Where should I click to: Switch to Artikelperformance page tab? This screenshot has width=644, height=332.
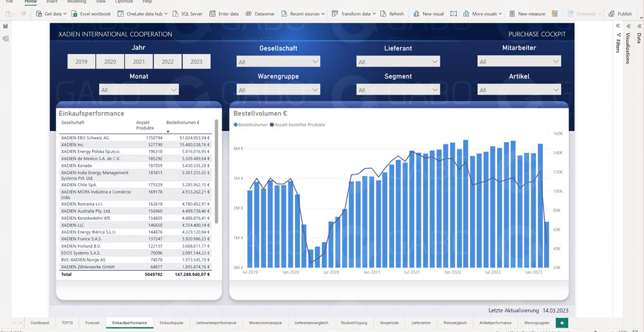pos(496,323)
